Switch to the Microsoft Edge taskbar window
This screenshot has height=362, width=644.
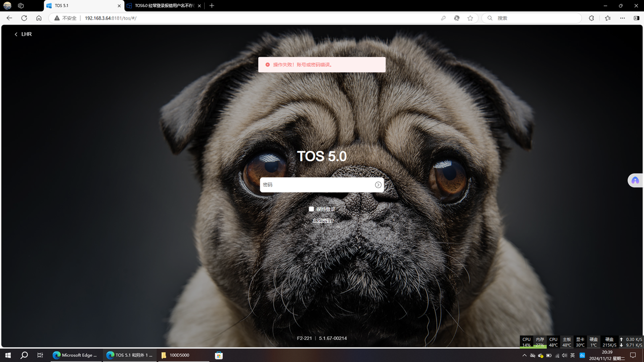click(x=75, y=355)
